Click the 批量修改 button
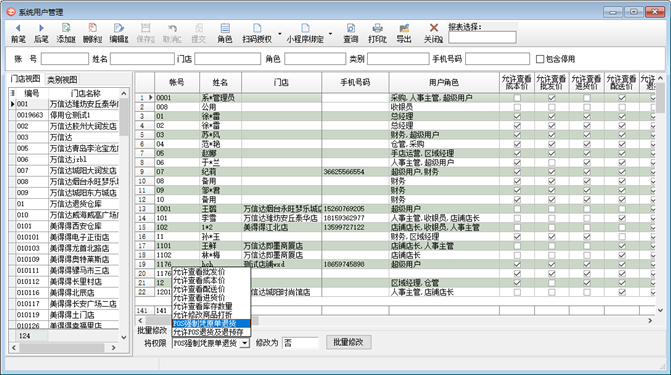 348,342
